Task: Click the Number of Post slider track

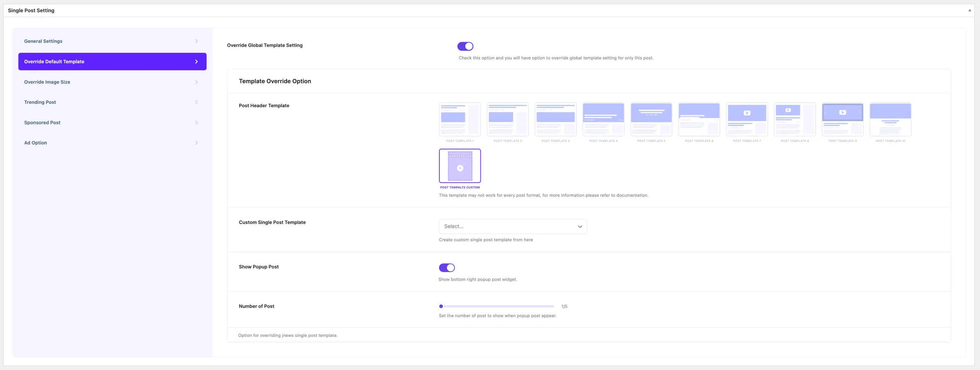Action: [x=498, y=306]
